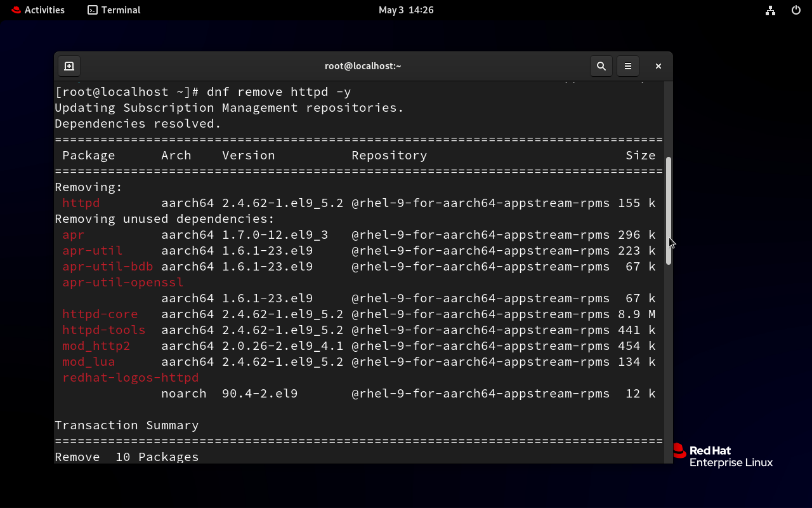The height and width of the screenshot is (508, 812).
Task: Click the network status icon
Action: pyautogui.click(x=770, y=10)
